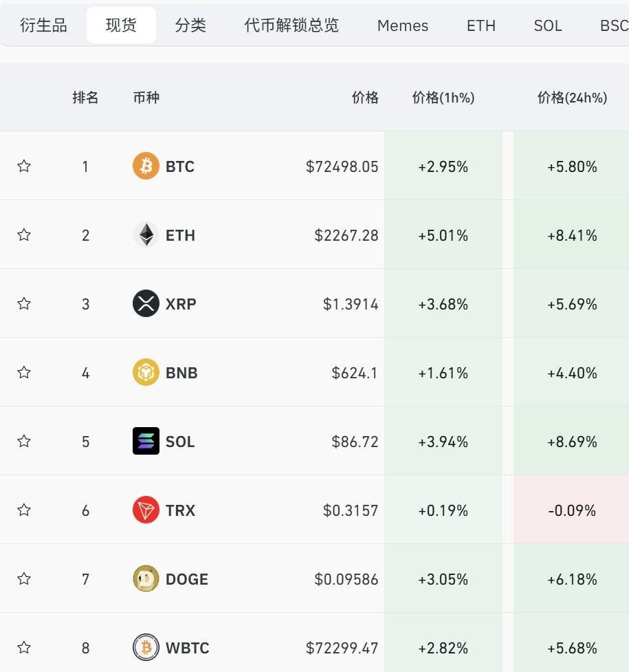Click the DOGE Dogecoin logo icon
The height and width of the screenshot is (672, 629).
[144, 578]
